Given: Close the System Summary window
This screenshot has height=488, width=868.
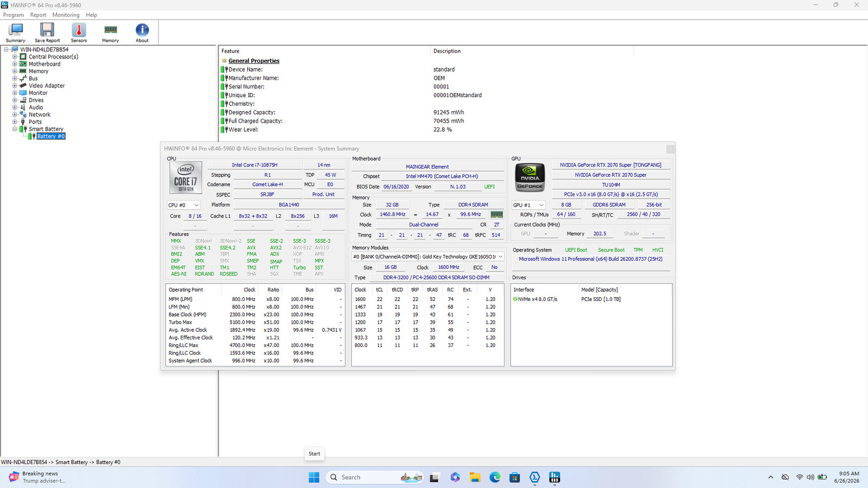Looking at the screenshot, I should (671, 149).
